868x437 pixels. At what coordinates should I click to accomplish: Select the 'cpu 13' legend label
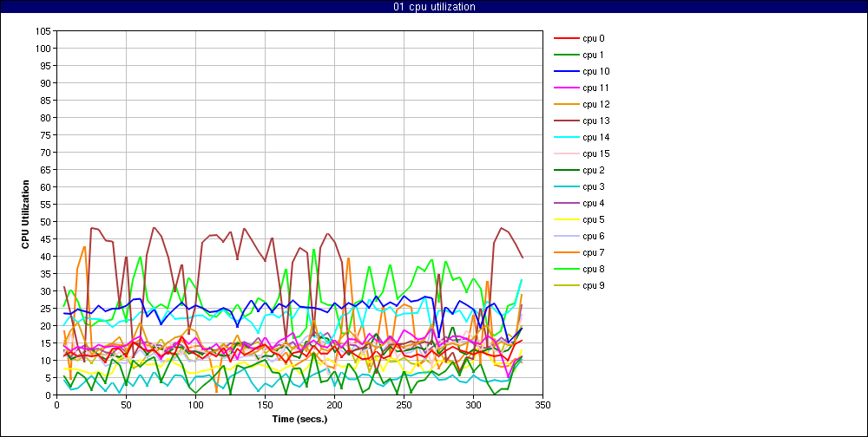pyautogui.click(x=595, y=121)
